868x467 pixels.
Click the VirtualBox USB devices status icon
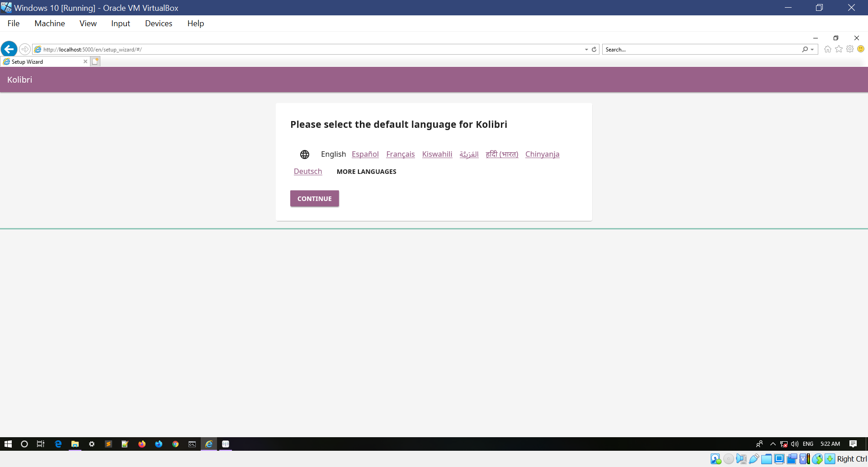tap(753, 458)
